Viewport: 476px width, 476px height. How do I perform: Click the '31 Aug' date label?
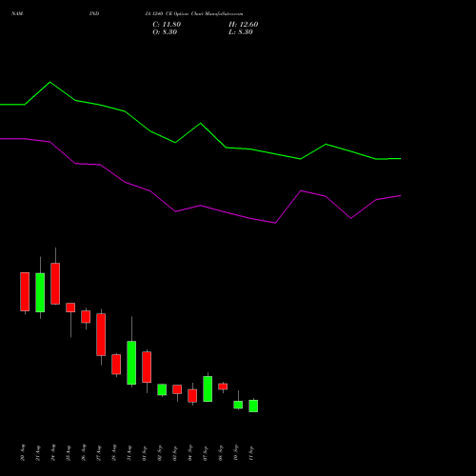(x=129, y=452)
